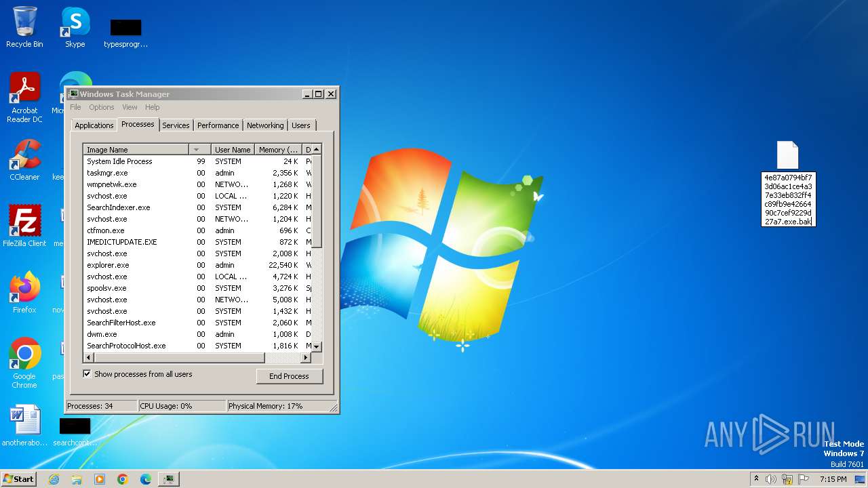Open Acrobat Reader DC shortcut

[x=24, y=98]
